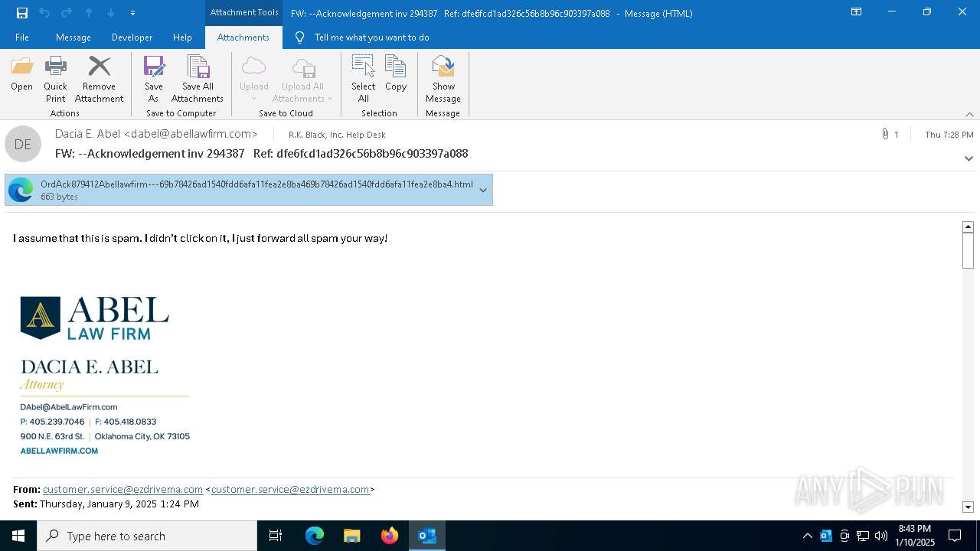Open the selected attachment

[x=21, y=74]
